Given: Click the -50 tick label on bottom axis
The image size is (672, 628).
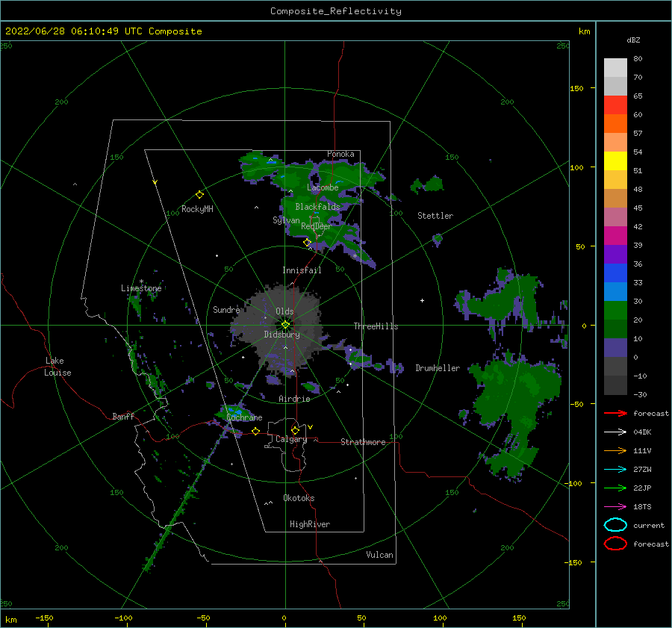Looking at the screenshot, I should click(x=203, y=618).
